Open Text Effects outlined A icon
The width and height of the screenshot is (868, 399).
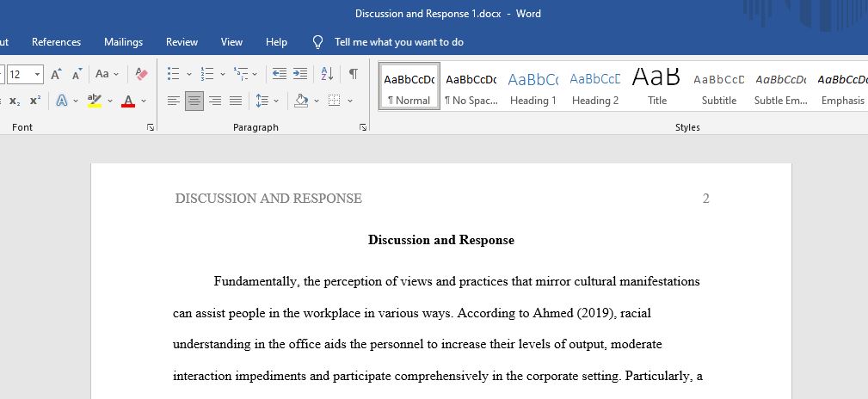pyautogui.click(x=61, y=101)
